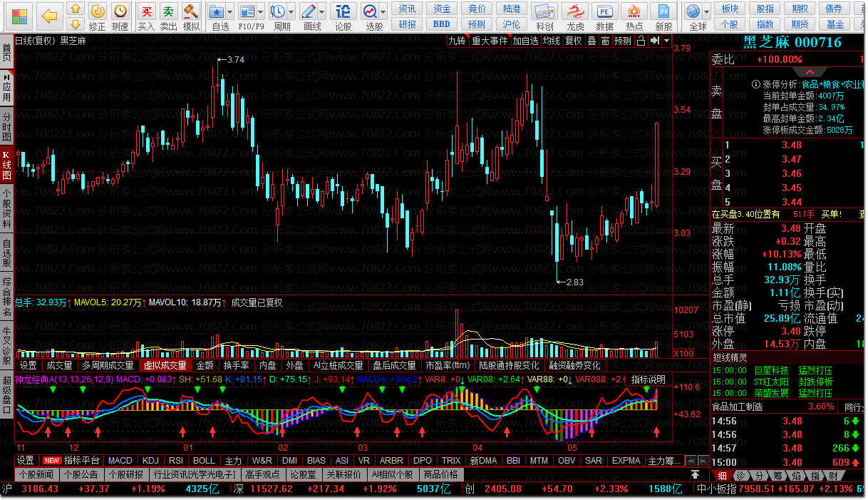868x500 pixels.
Task: Click the 资讯 button
Action: pos(408,9)
